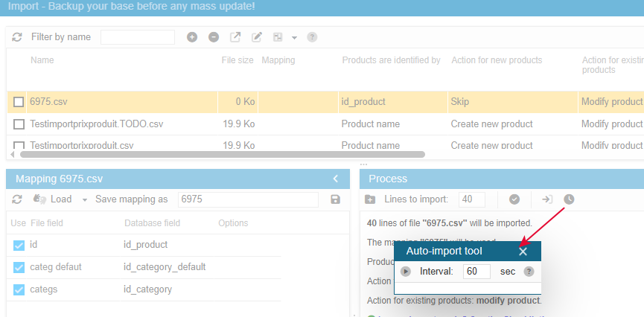Click the horizontal scrollbar in file list

click(222, 155)
